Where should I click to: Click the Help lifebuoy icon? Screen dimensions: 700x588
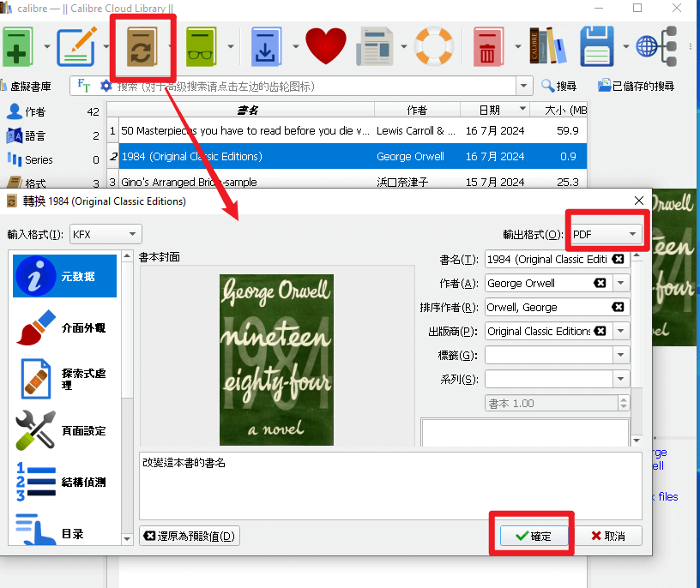pyautogui.click(x=434, y=46)
